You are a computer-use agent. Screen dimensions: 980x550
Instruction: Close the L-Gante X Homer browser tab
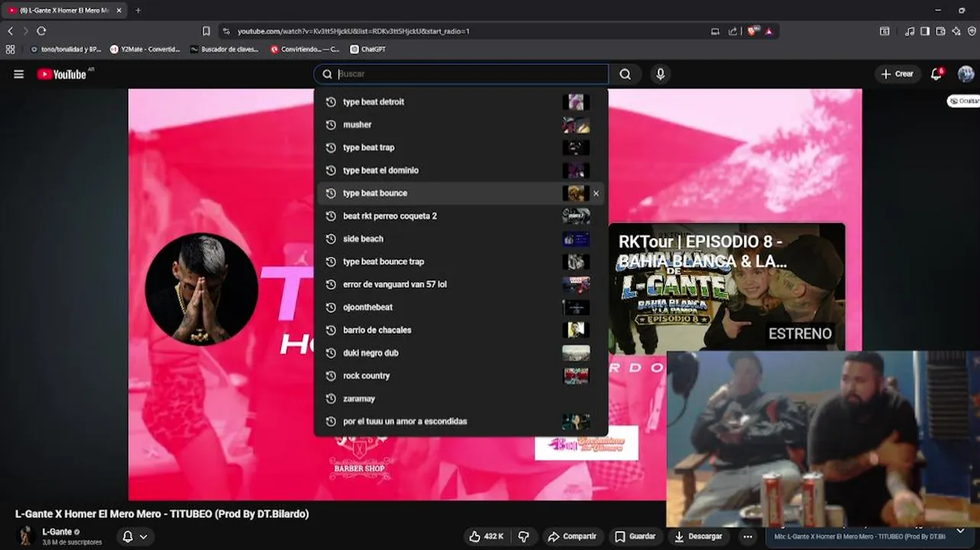(119, 11)
